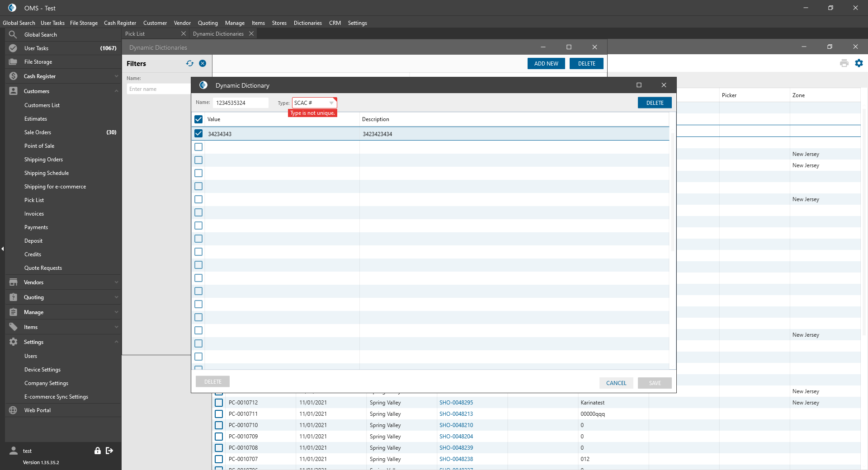Open Company Settings in the sidebar
Viewport: 868px width, 470px height.
(46, 383)
